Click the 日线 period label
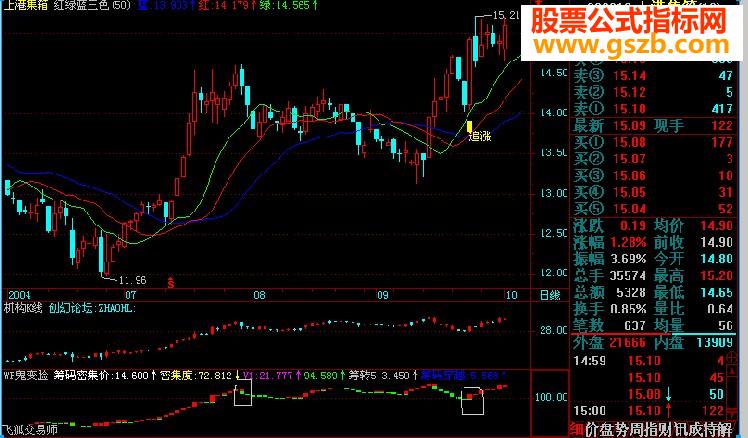This screenshot has width=748, height=438. pos(550,295)
